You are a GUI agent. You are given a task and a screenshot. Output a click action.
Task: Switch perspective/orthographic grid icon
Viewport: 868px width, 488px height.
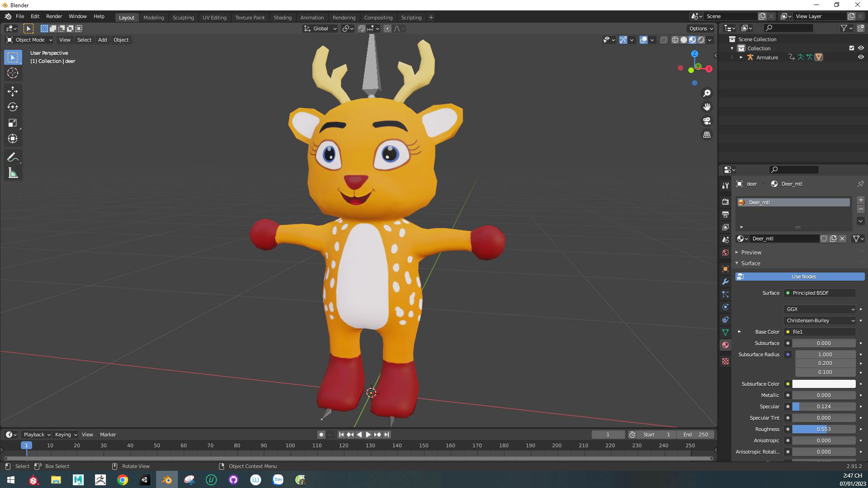point(707,135)
